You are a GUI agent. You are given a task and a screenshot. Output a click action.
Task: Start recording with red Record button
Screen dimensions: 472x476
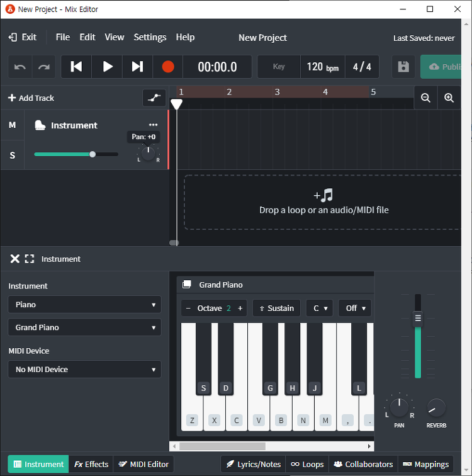click(168, 67)
